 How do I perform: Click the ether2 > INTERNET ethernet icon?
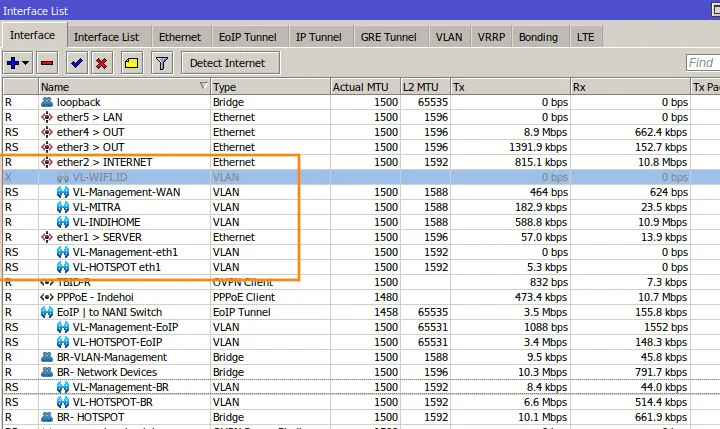pyautogui.click(x=47, y=162)
